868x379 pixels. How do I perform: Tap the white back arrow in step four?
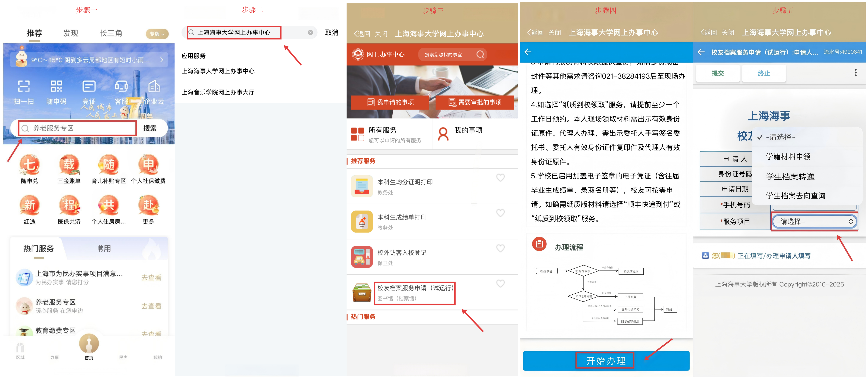pos(528,52)
